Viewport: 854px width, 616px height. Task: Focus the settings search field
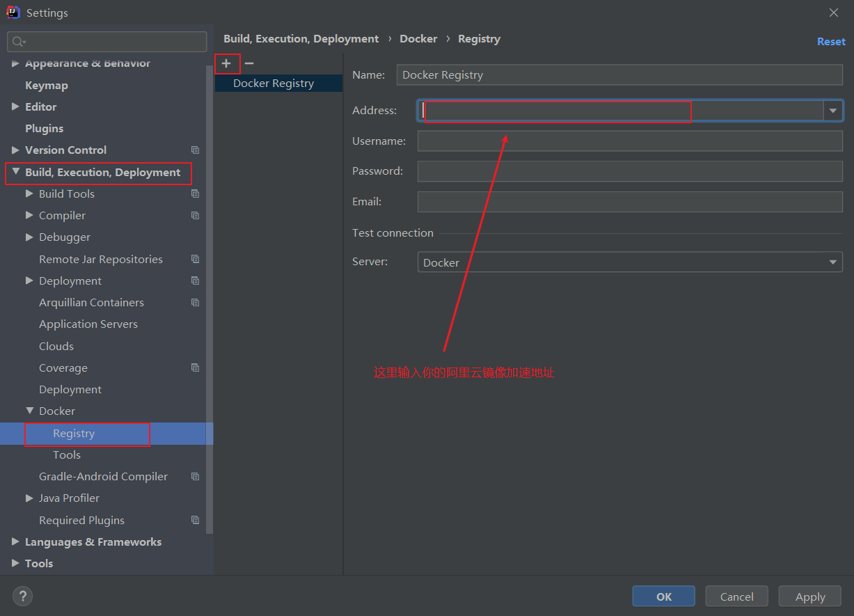pos(107,42)
